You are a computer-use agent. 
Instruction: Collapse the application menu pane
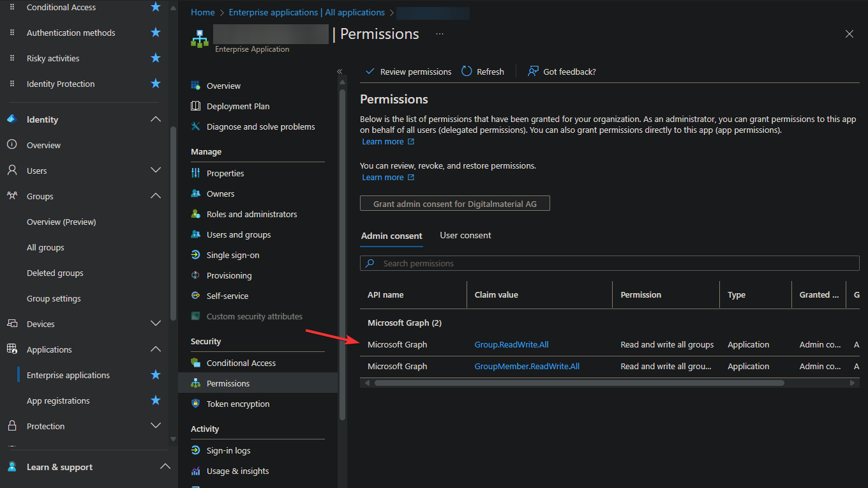coord(339,72)
